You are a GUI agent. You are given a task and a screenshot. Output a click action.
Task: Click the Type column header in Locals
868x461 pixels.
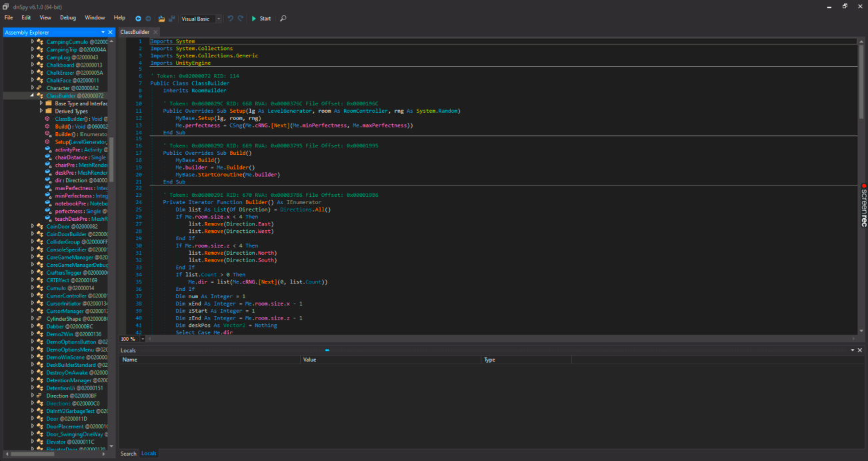527,360
